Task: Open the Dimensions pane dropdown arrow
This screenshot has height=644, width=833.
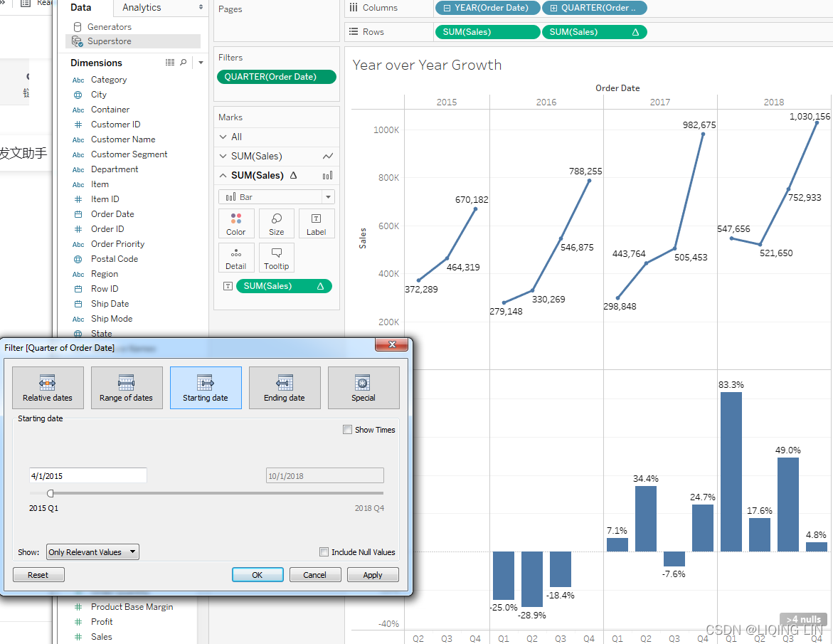Action: pyautogui.click(x=201, y=63)
